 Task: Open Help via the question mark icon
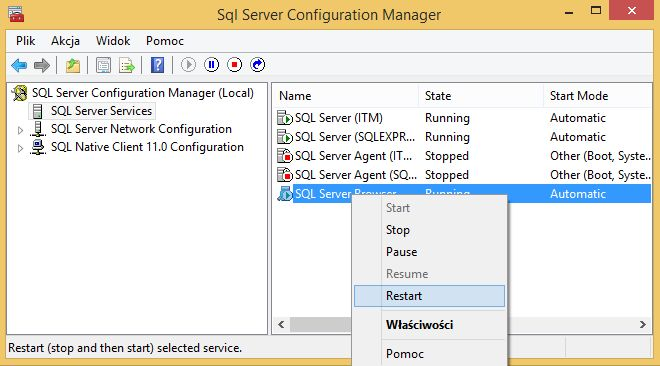pyautogui.click(x=157, y=65)
